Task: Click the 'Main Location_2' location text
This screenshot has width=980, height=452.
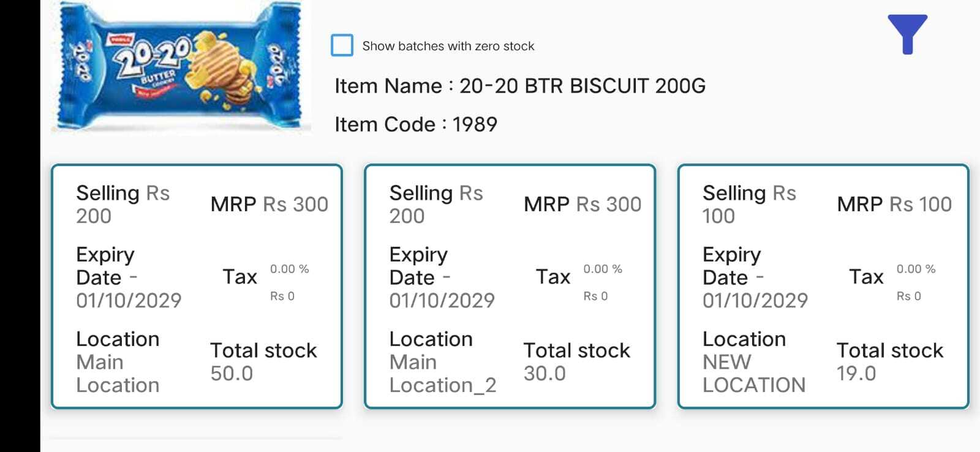Action: [442, 374]
